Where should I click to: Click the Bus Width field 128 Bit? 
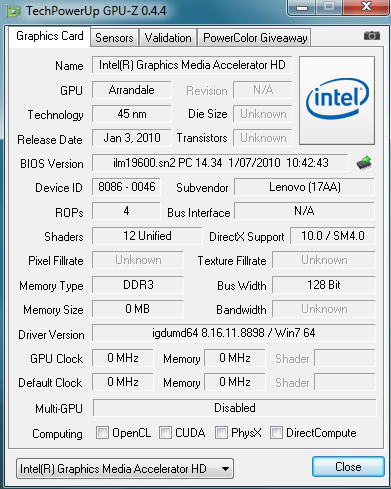(324, 285)
